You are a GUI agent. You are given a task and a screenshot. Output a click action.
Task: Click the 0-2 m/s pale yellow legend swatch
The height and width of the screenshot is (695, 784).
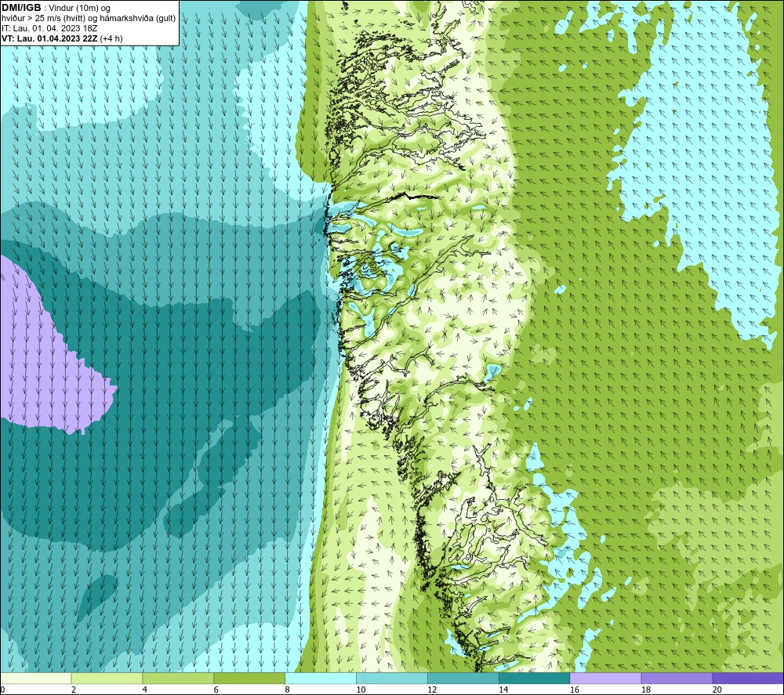pyautogui.click(x=36, y=678)
